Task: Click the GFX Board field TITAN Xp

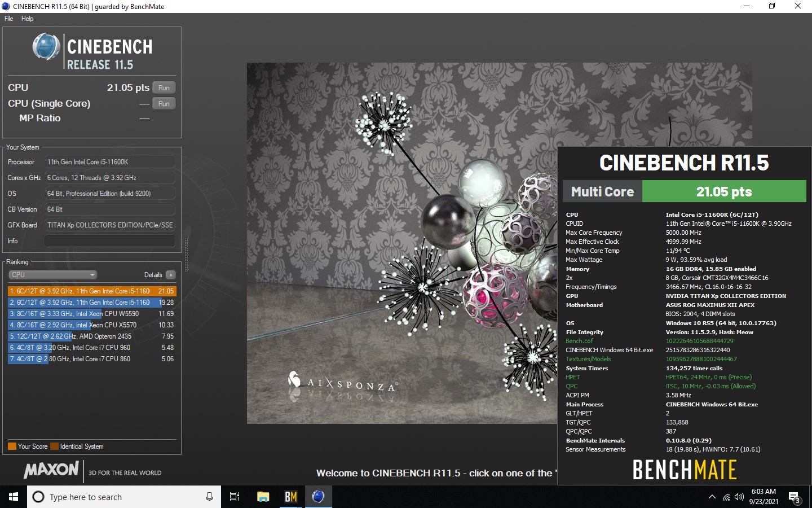Action: (109, 225)
